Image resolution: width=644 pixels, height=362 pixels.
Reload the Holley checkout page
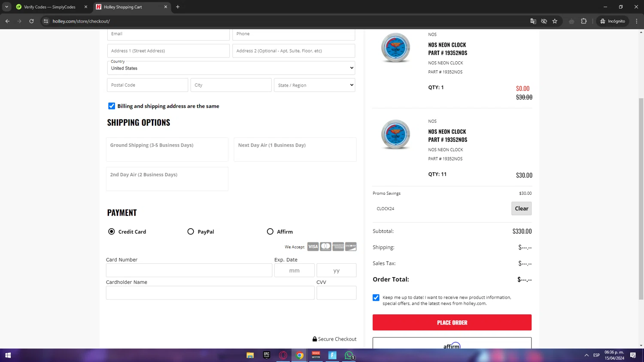point(31,21)
